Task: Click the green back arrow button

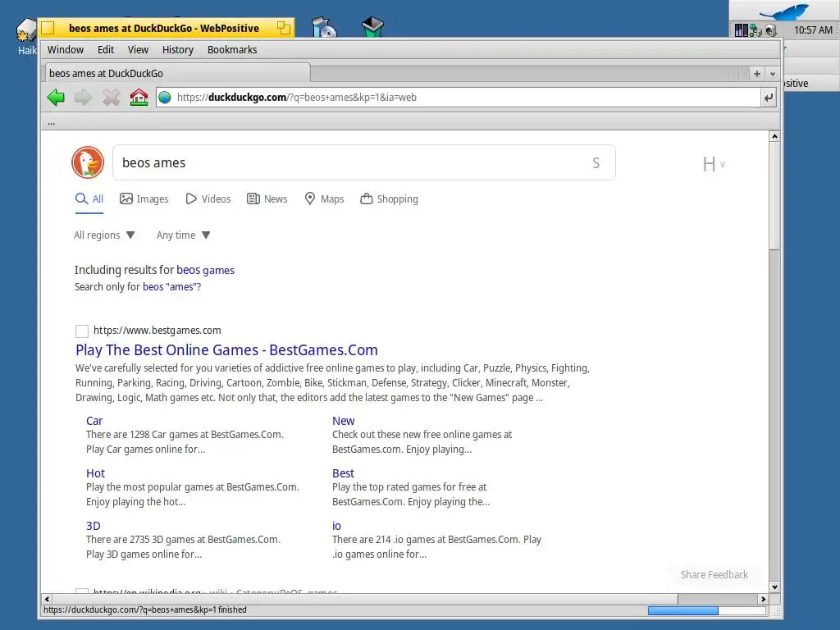Action: pyautogui.click(x=56, y=98)
